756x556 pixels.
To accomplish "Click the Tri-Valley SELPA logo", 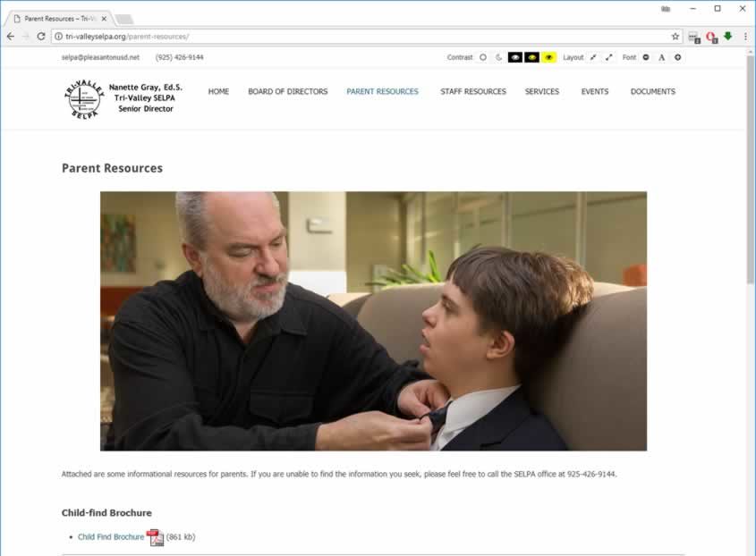I will tap(84, 98).
